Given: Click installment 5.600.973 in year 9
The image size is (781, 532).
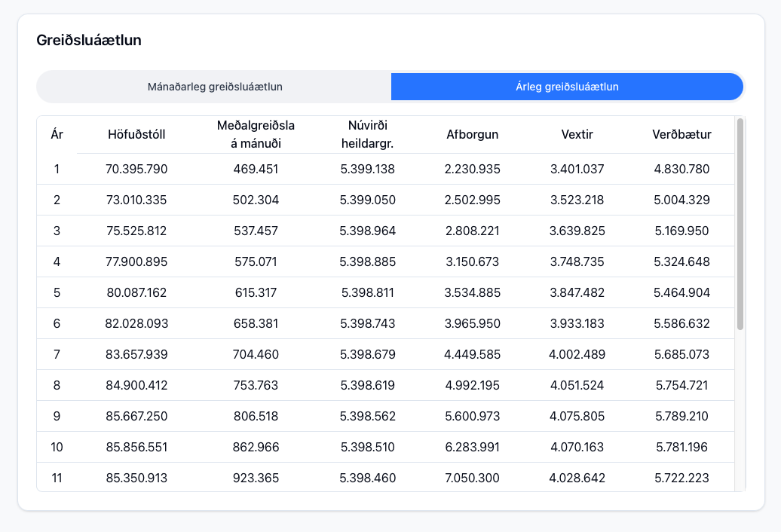Looking at the screenshot, I should tap(473, 416).
